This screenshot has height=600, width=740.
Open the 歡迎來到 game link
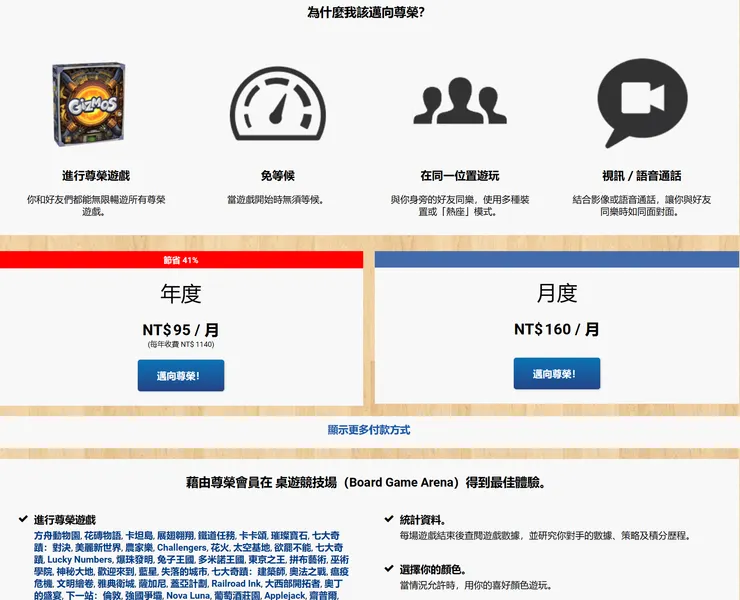pos(116,572)
